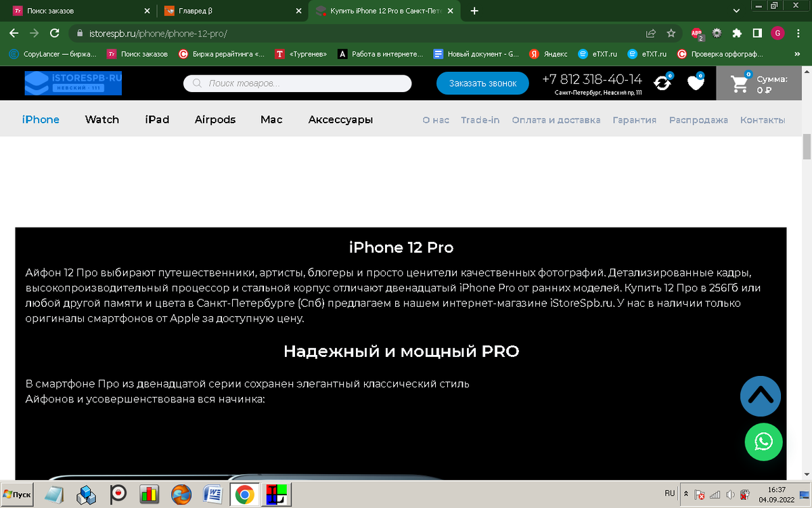Open the iPad menu section
812x508 pixels.
coord(157,119)
